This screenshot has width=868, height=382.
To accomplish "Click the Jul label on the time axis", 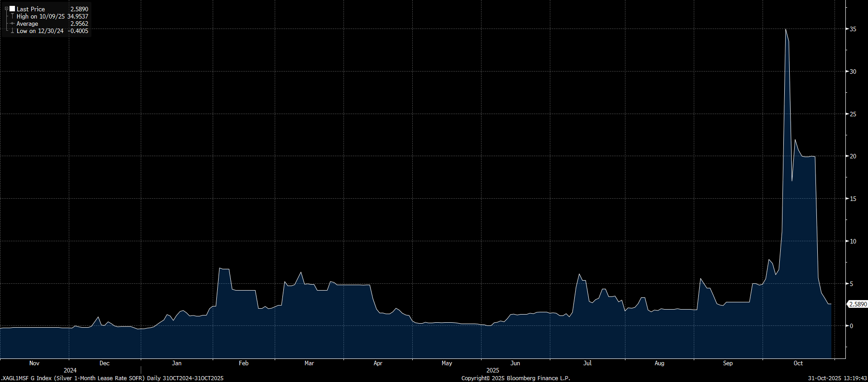I will (587, 363).
